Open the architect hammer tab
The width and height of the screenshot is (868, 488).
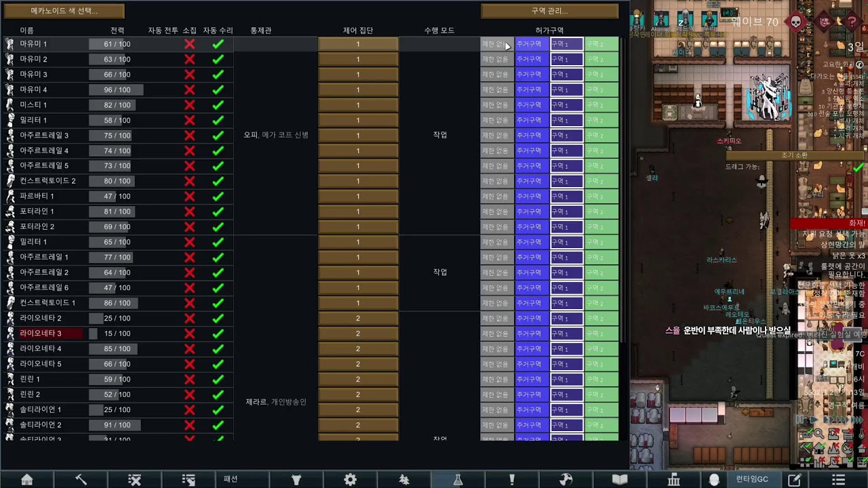click(x=81, y=479)
